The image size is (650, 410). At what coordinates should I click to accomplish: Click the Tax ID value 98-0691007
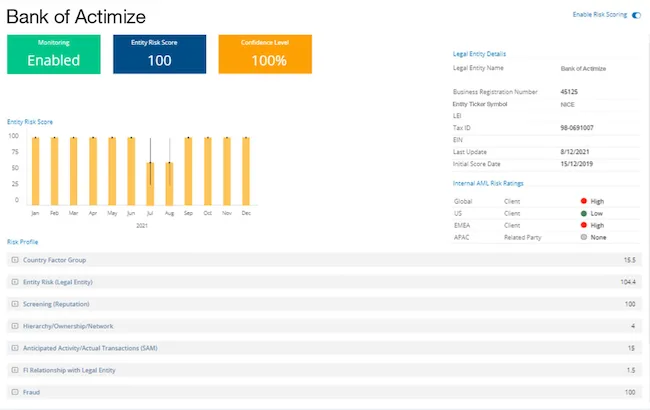tap(577, 128)
